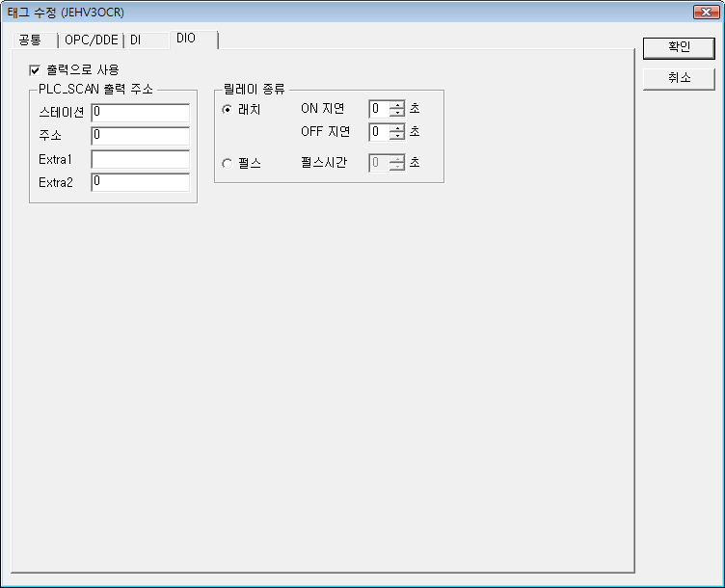This screenshot has width=725, height=588.
Task: Select the DIO tab
Action: [193, 39]
